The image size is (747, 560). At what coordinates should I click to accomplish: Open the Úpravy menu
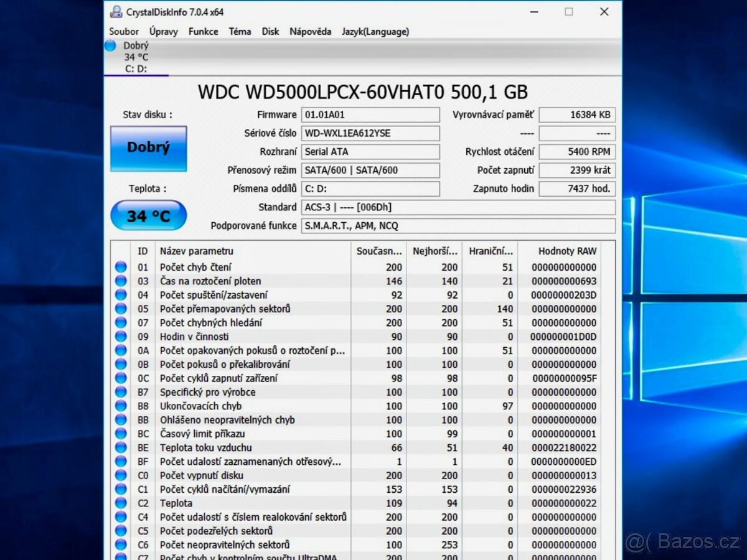coord(162,31)
